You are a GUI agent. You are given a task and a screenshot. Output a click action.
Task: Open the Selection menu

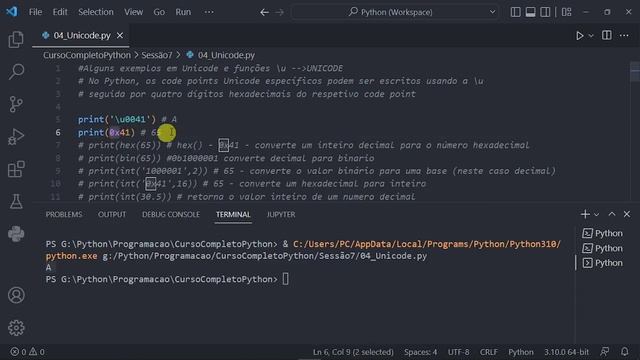pyautogui.click(x=96, y=12)
